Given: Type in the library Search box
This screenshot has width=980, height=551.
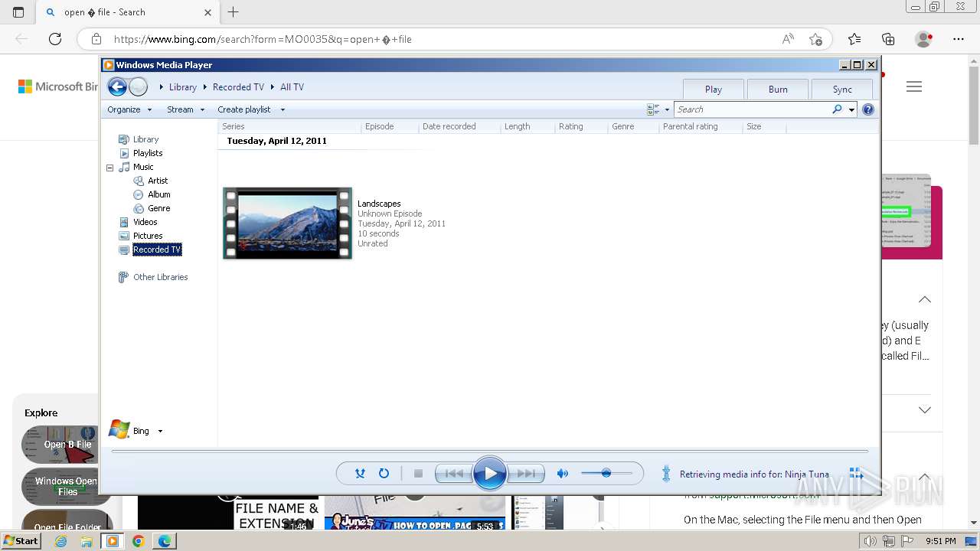Looking at the screenshot, I should 753,109.
